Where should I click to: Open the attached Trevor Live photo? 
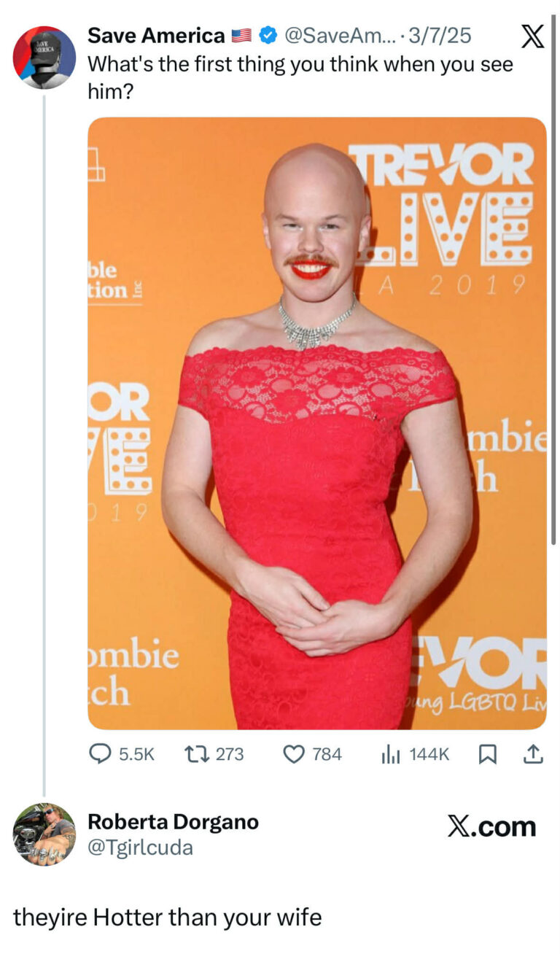[317, 423]
